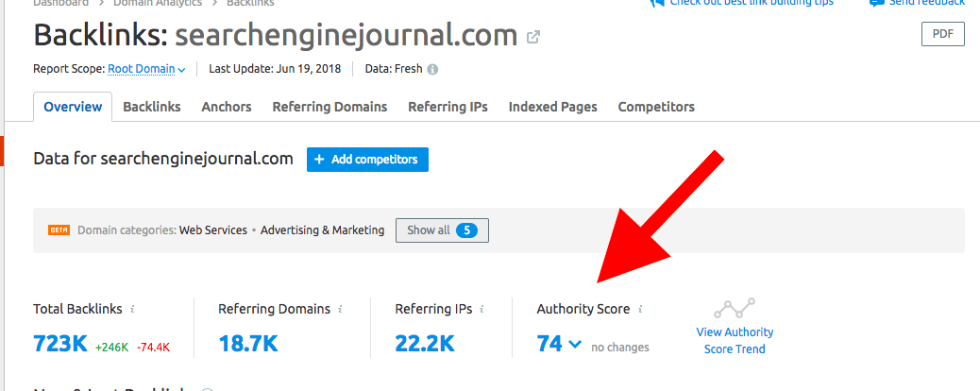Image resolution: width=980 pixels, height=391 pixels.
Task: Open View Authority Score Trend link
Action: pos(735,341)
